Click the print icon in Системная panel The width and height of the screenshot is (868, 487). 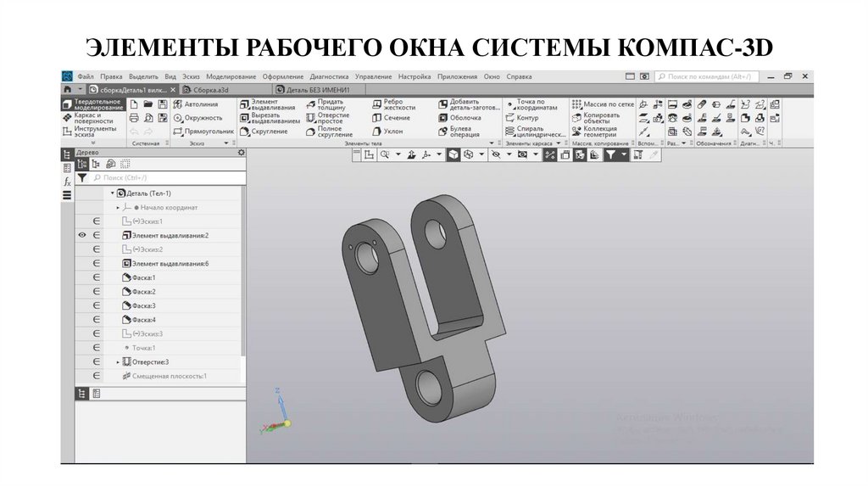click(134, 118)
